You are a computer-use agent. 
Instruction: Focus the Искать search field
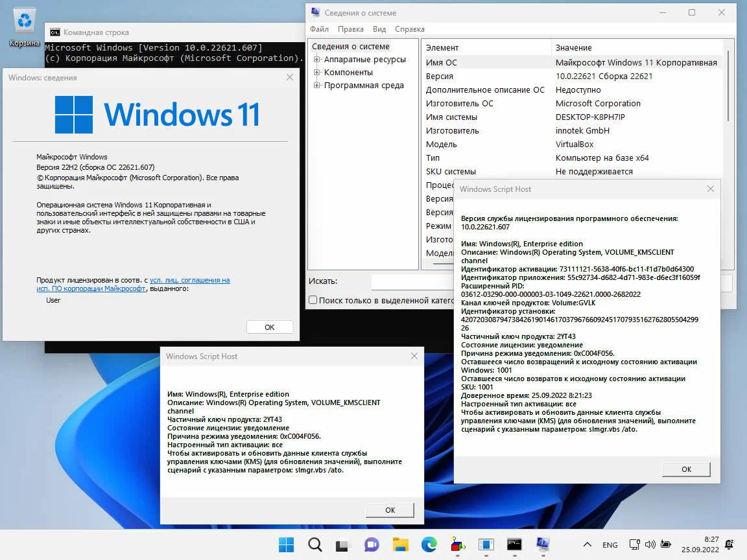coord(412,282)
